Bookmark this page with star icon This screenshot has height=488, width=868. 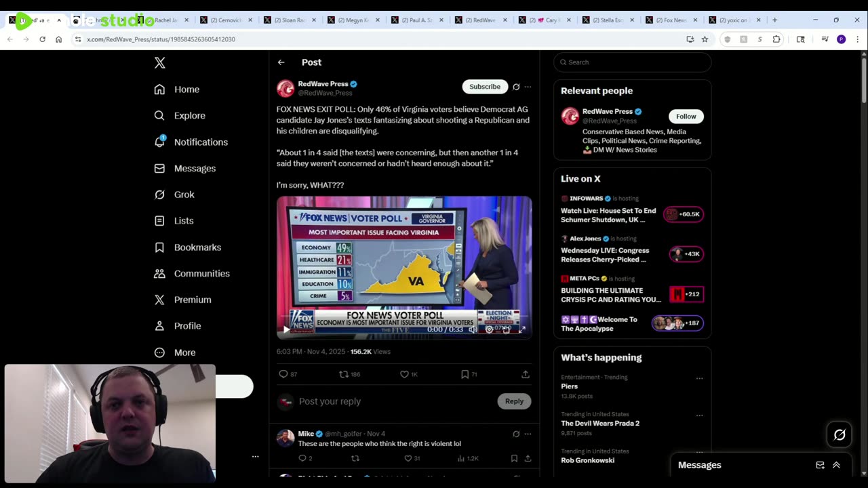[x=705, y=39]
